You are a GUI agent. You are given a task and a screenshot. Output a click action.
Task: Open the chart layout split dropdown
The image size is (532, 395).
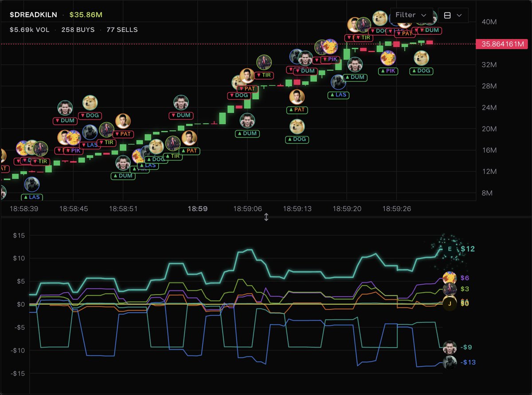[453, 15]
